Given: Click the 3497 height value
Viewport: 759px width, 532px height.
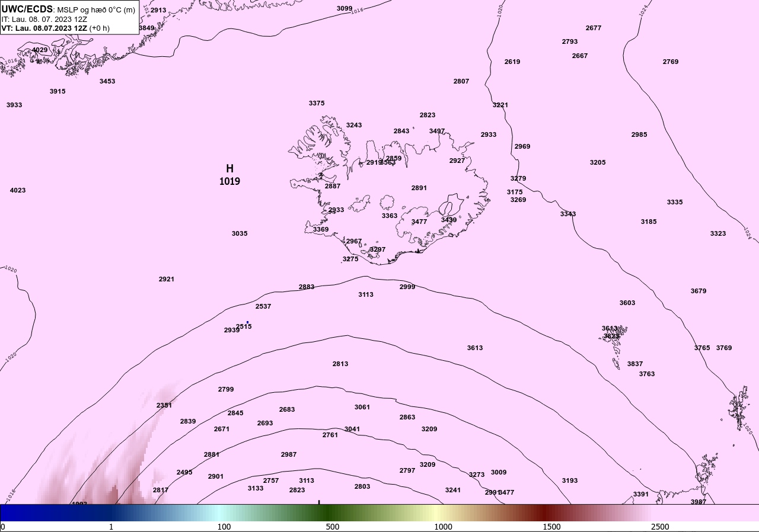Looking at the screenshot, I should pos(437,131).
